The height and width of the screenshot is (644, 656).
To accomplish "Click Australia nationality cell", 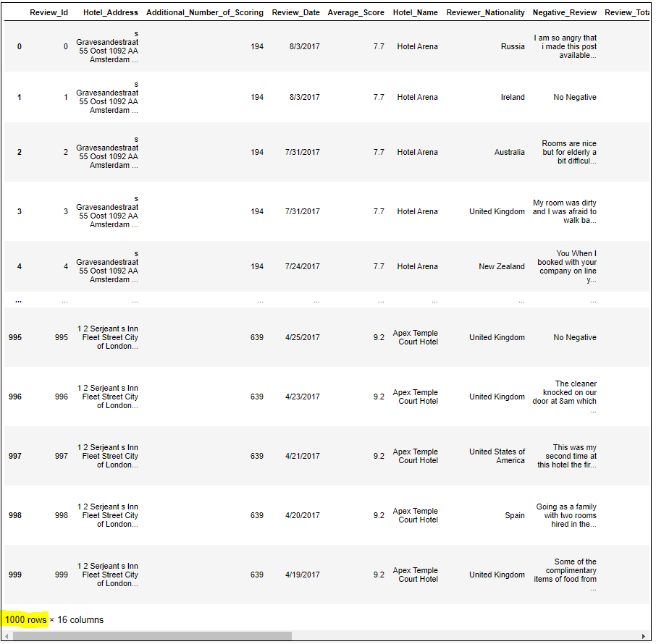I will pyautogui.click(x=509, y=152).
